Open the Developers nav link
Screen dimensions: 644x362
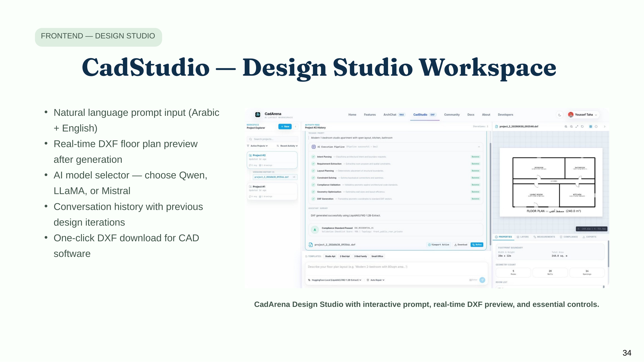tap(505, 115)
